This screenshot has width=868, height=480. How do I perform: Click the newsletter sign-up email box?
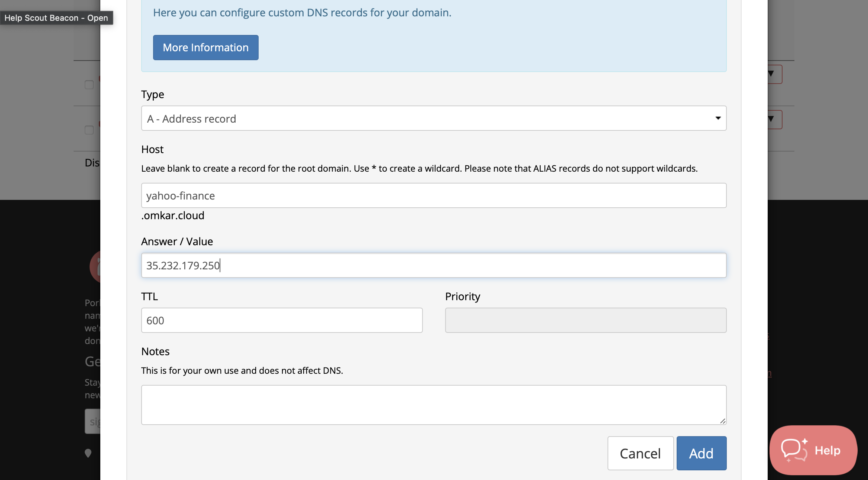point(93,421)
